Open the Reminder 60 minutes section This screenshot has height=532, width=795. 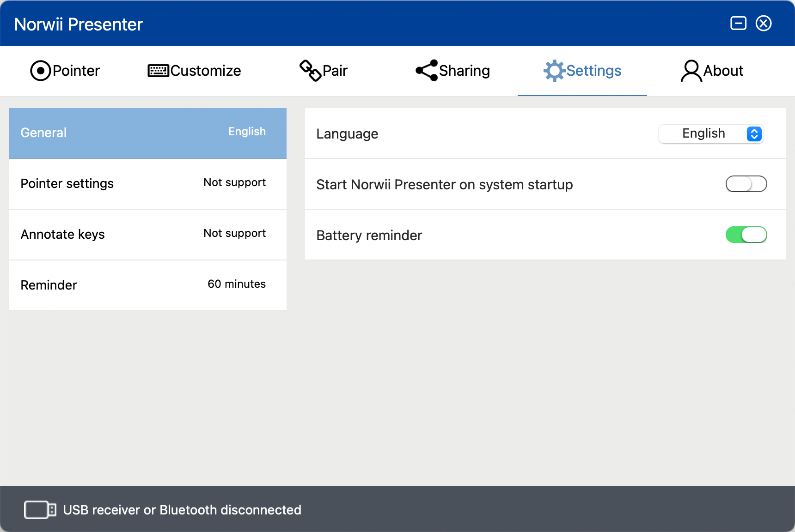pos(148,285)
